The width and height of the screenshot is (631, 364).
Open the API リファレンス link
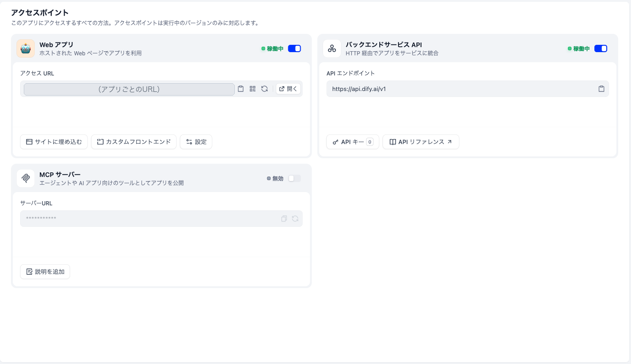[421, 142]
